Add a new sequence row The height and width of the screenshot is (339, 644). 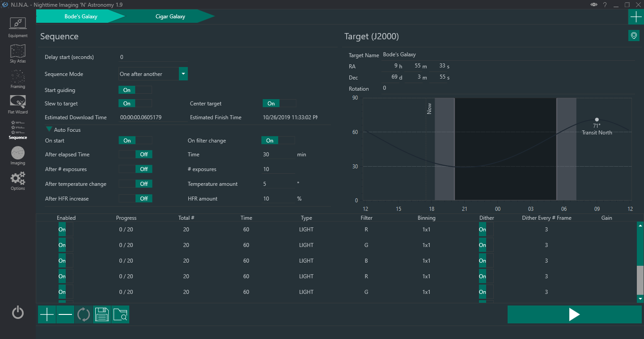click(47, 314)
